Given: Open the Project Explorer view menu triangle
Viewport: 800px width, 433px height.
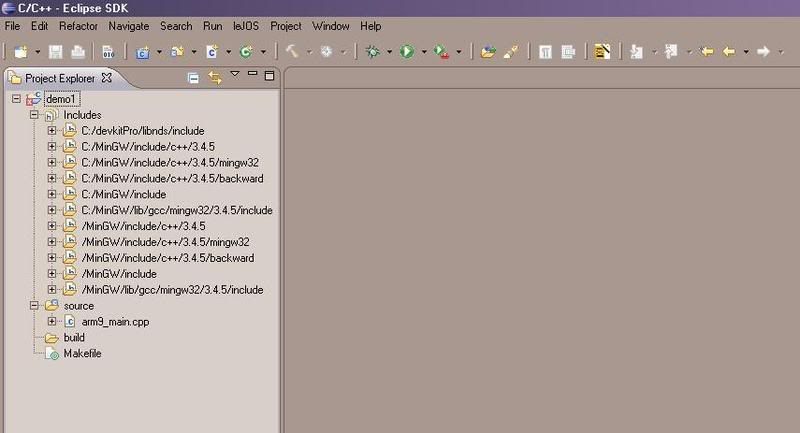Looking at the screenshot, I should coord(235,74).
